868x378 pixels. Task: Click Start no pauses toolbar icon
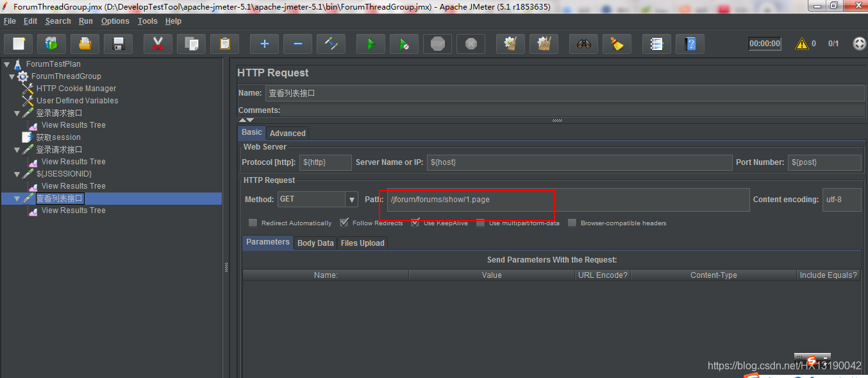404,44
